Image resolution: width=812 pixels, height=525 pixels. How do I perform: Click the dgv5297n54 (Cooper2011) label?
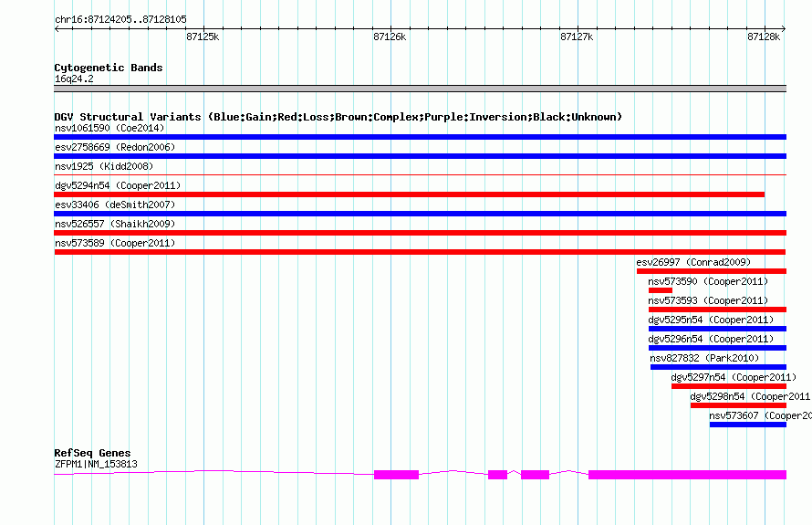734,377
